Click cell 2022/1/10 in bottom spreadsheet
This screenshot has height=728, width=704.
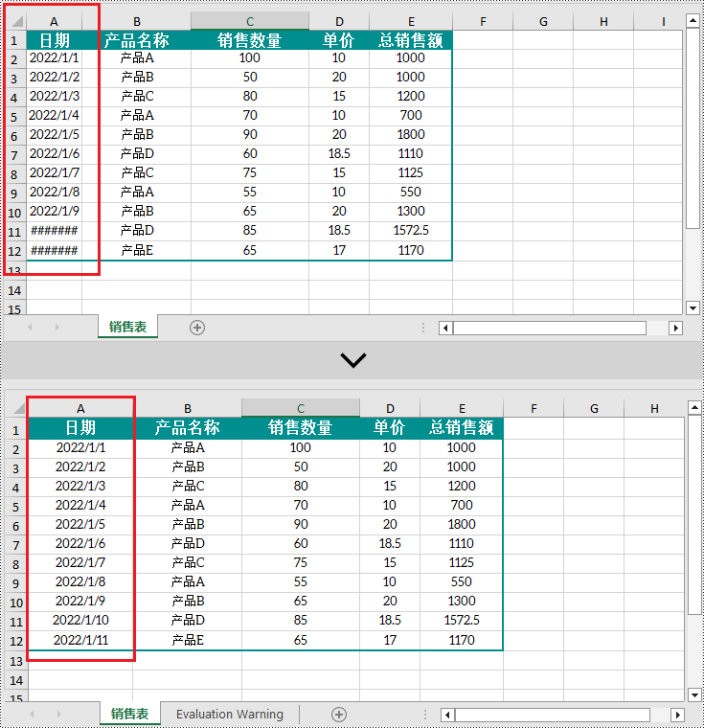point(80,621)
